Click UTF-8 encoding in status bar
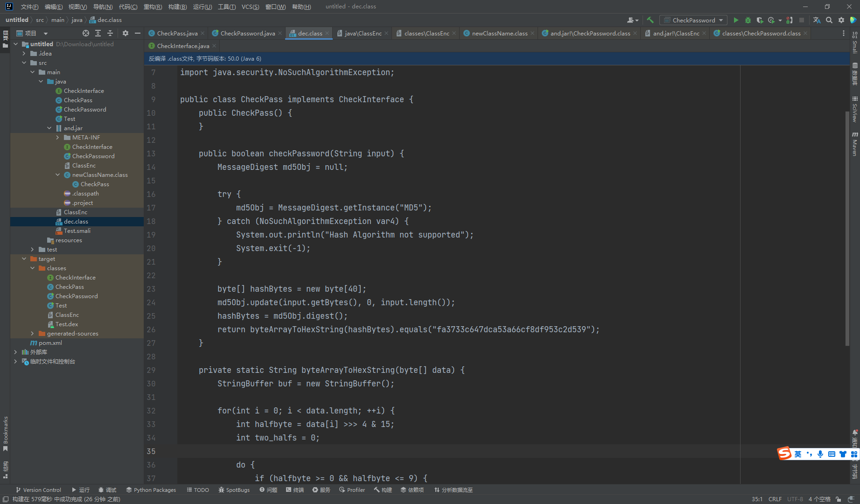Screen dimensions: 860x504 pyautogui.click(x=795, y=499)
